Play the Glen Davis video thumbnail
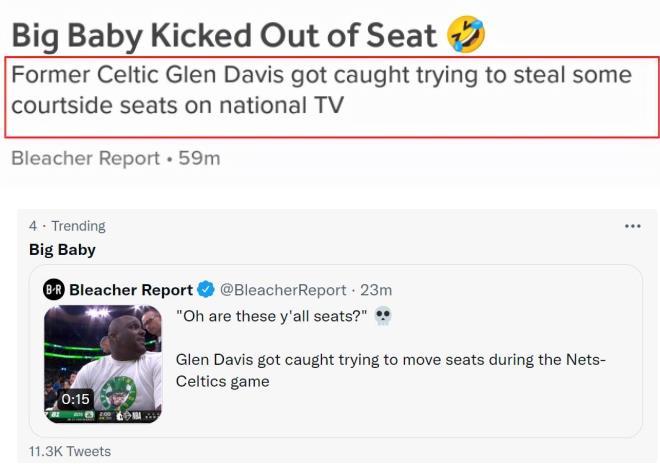 point(103,362)
